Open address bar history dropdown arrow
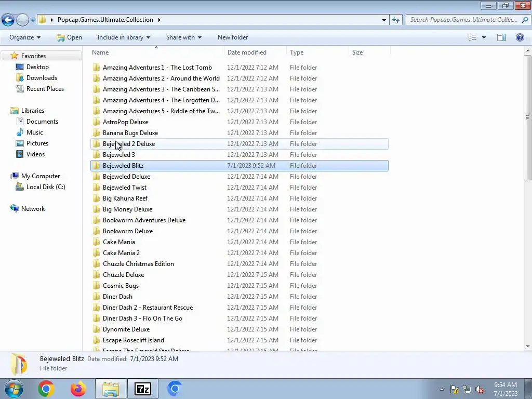Screen dimensions: 532x399 point(384,20)
